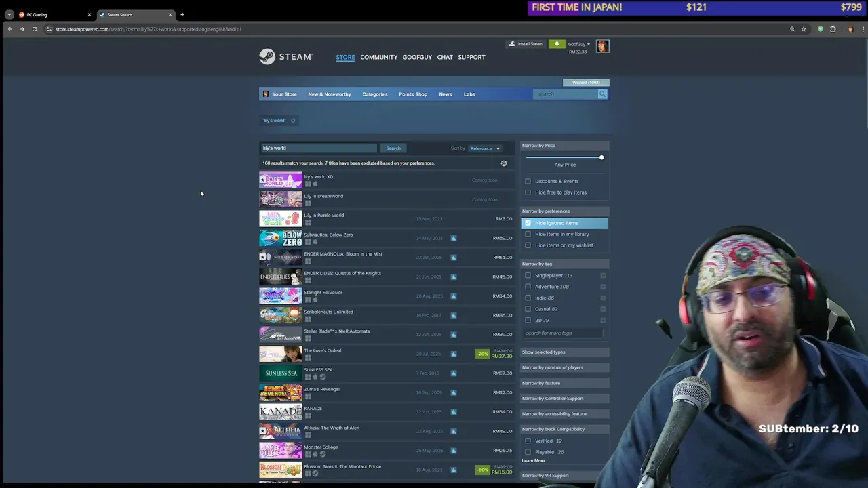The image size is (868, 488).
Task: Open the Steam notifications bell
Action: [x=557, y=44]
